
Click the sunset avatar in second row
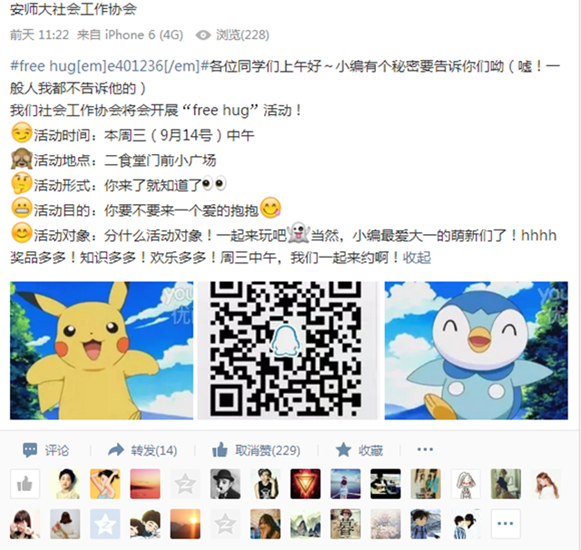(x=185, y=524)
